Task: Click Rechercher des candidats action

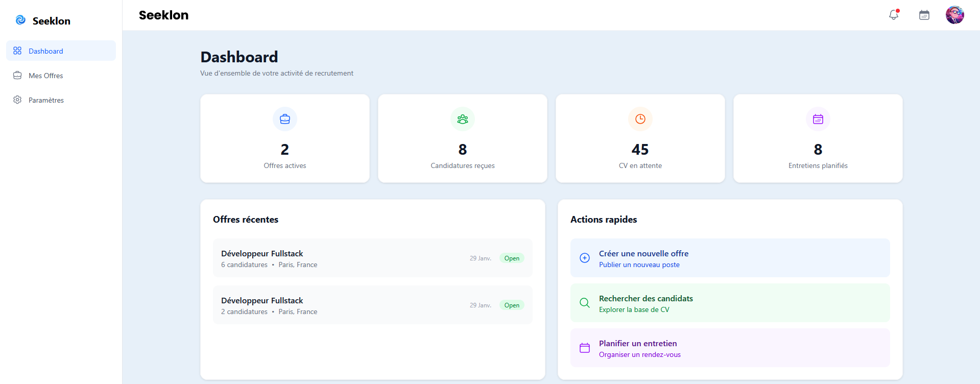Action: pos(646,299)
